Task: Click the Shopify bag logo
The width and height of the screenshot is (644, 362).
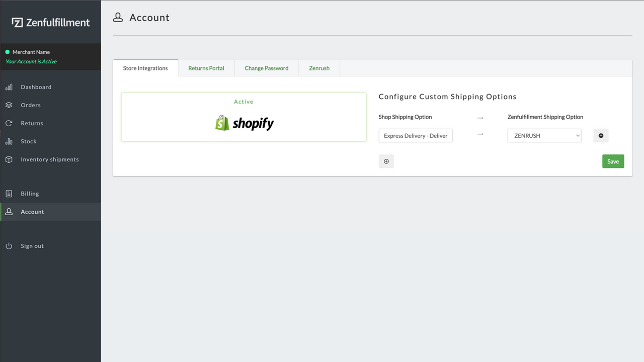Action: [222, 123]
